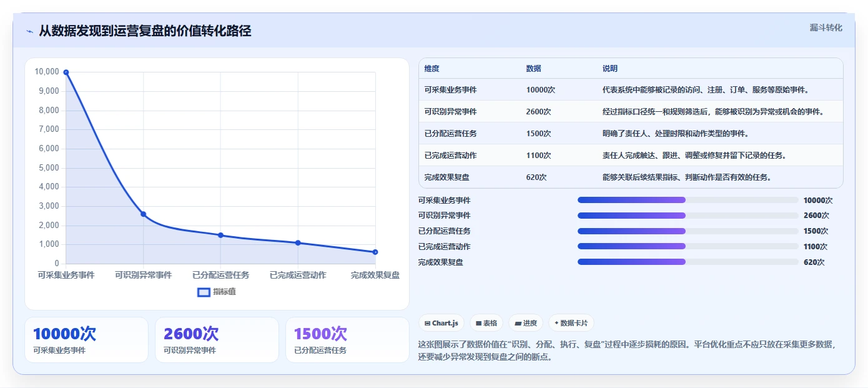This screenshot has height=388, width=868.
Task: Click the chart data point for 可识别异常事件
Action: [143, 214]
